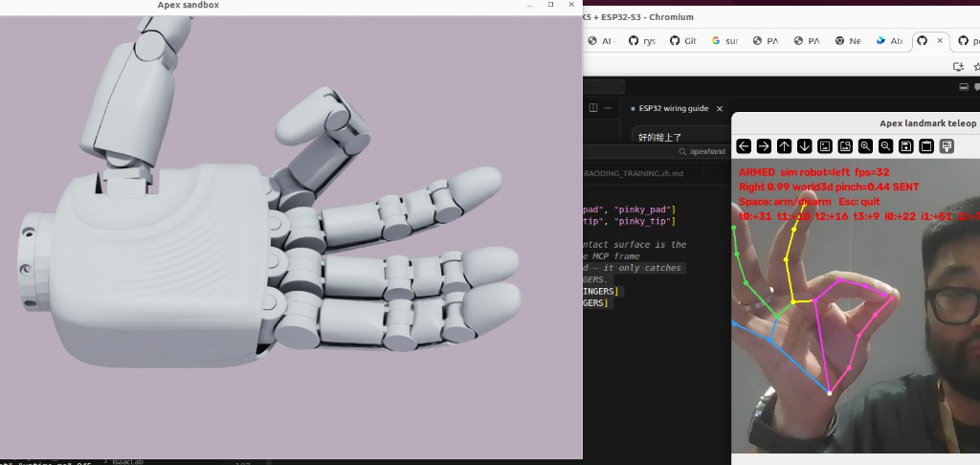Click the apexhand search field

tap(703, 151)
